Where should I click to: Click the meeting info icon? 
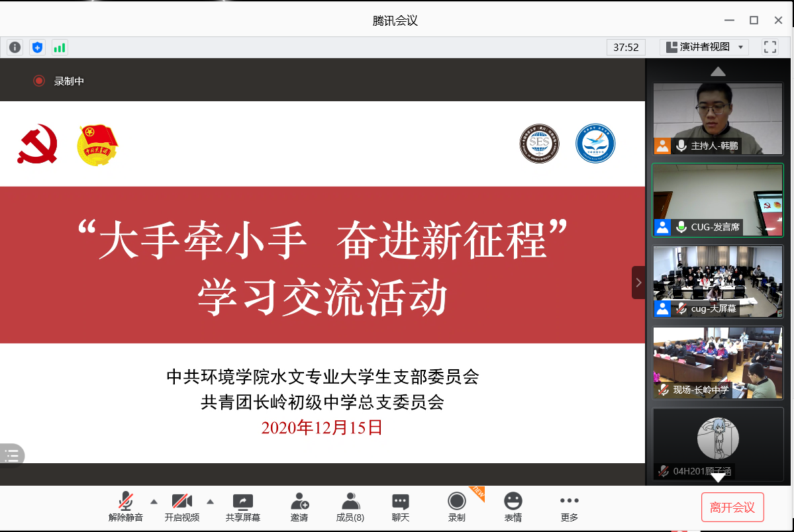click(x=15, y=47)
